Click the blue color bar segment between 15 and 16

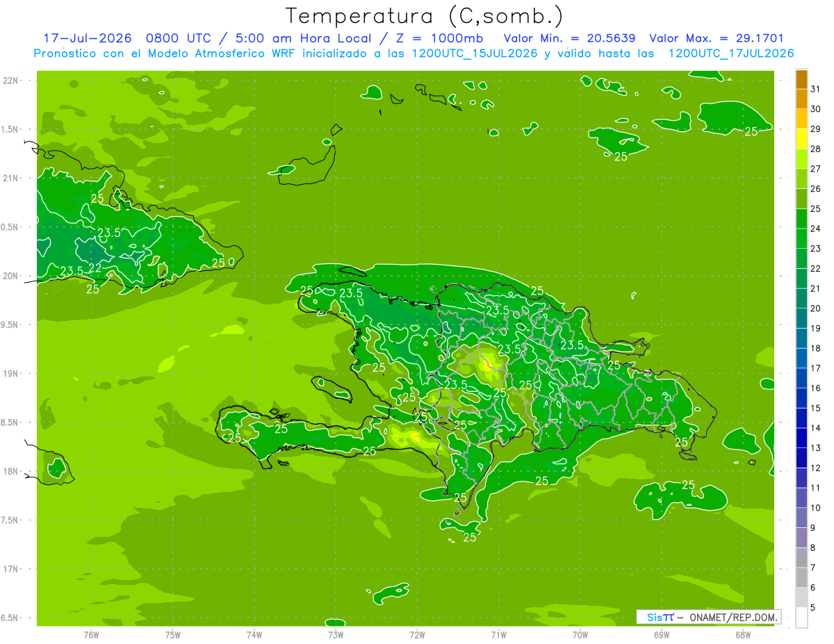coord(801,398)
